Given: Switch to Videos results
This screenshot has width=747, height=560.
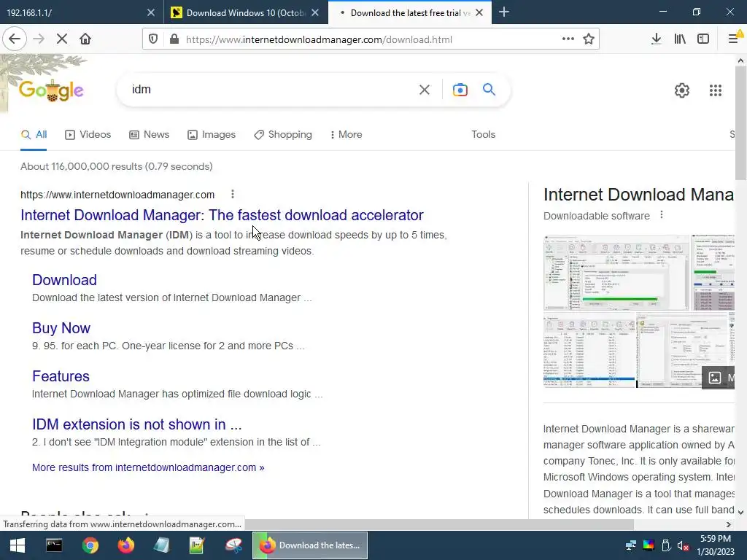Looking at the screenshot, I should click(x=88, y=135).
